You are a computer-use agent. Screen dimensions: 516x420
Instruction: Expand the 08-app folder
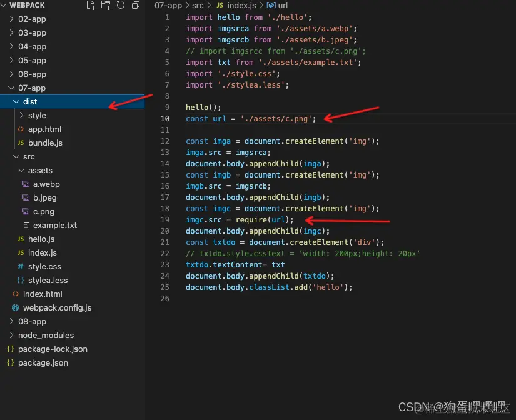[x=11, y=321]
